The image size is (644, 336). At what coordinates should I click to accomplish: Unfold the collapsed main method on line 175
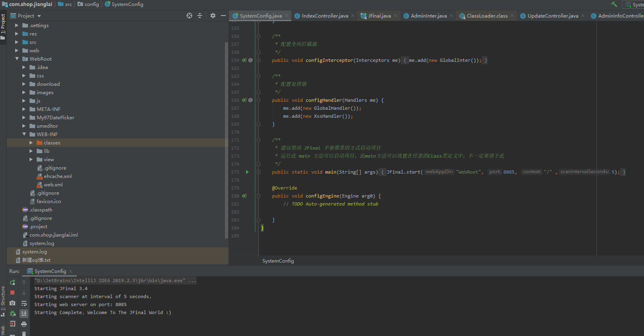(x=258, y=172)
